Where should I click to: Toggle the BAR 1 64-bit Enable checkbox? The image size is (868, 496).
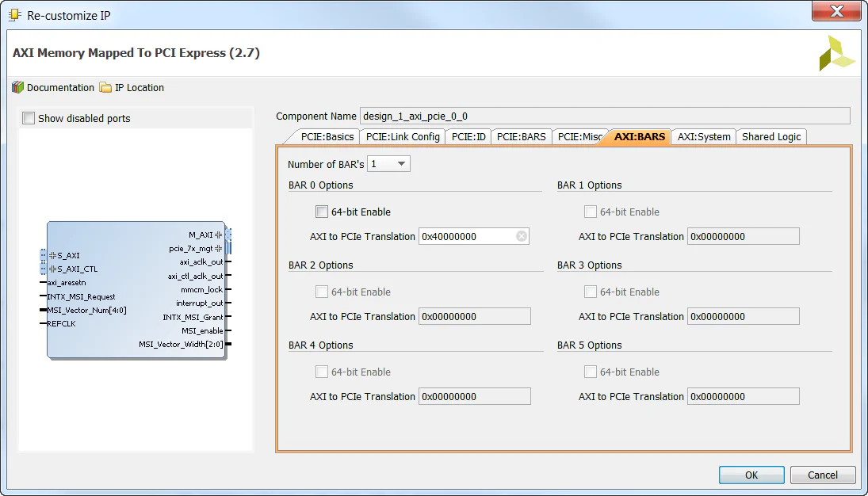pyautogui.click(x=591, y=212)
